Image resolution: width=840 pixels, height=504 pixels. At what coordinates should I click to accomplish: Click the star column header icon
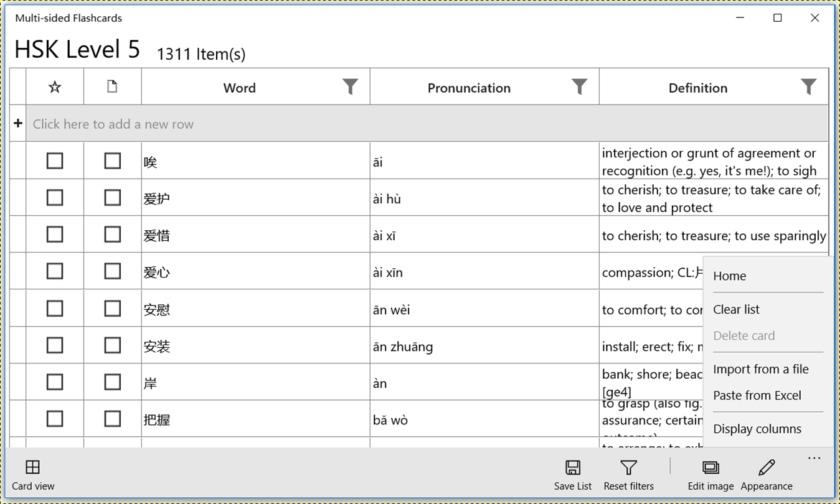(55, 87)
